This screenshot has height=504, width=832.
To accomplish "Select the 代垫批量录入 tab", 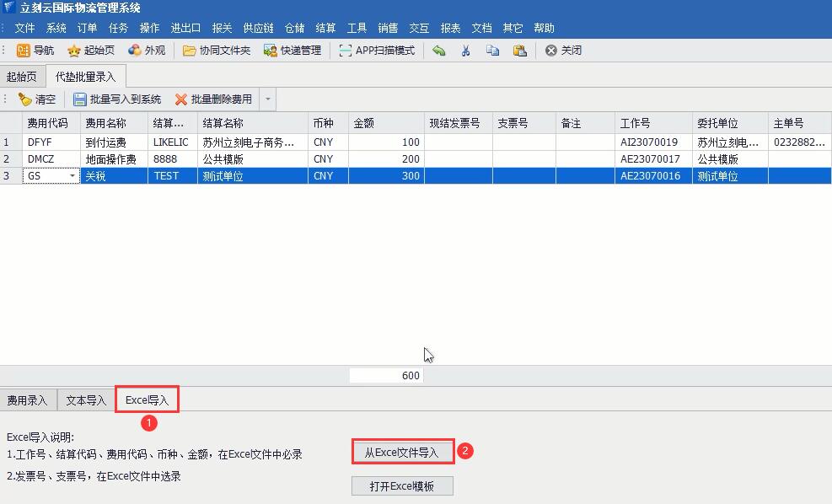I will (x=85, y=77).
